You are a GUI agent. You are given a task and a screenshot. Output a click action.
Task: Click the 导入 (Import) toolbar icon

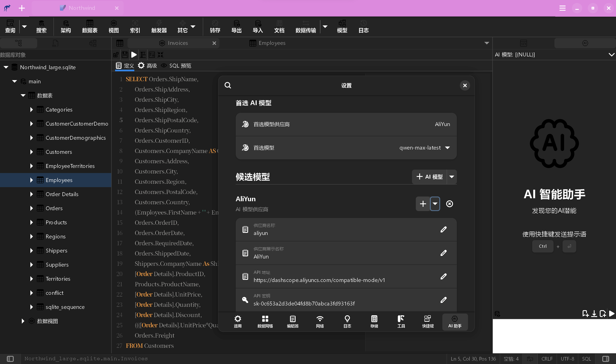coord(258,26)
